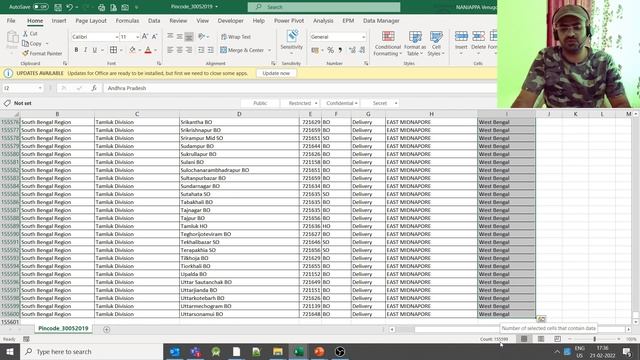The height and width of the screenshot is (360, 640).
Task: Click Merge & Center button
Action: pos(242,50)
